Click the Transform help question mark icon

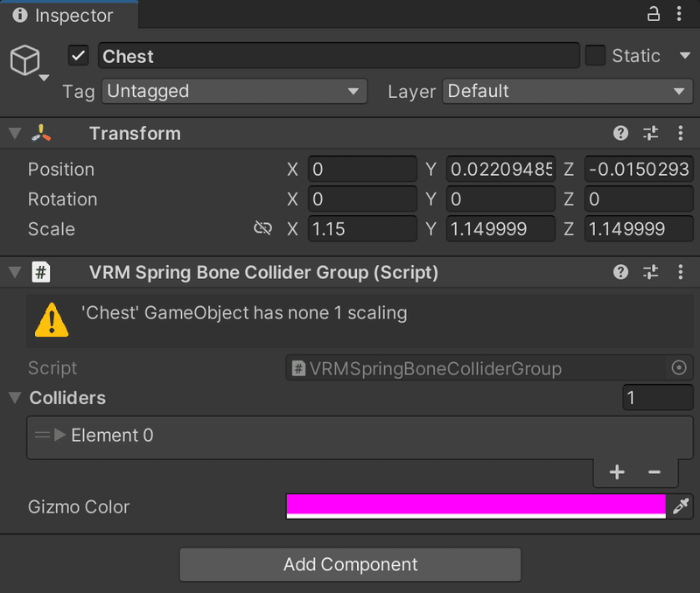pyautogui.click(x=620, y=133)
